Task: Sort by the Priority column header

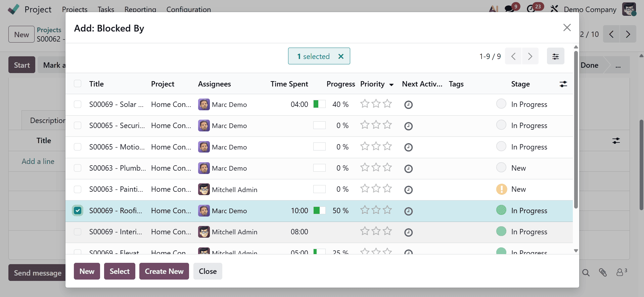Action: tap(377, 84)
